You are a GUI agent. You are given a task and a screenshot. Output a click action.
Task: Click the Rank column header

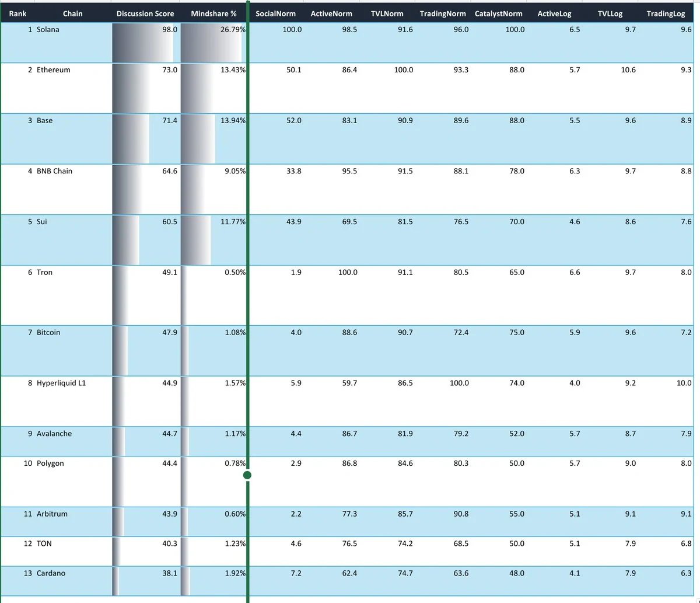point(17,13)
